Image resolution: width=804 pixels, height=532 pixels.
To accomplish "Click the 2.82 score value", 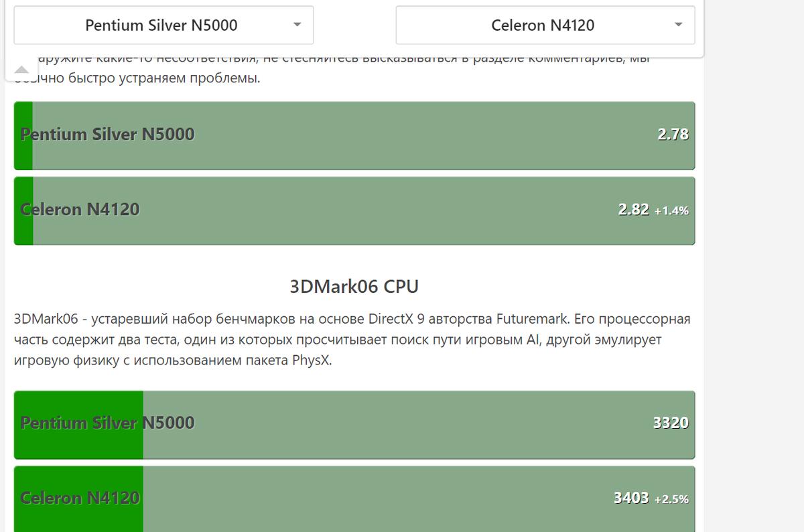I will (x=633, y=210).
